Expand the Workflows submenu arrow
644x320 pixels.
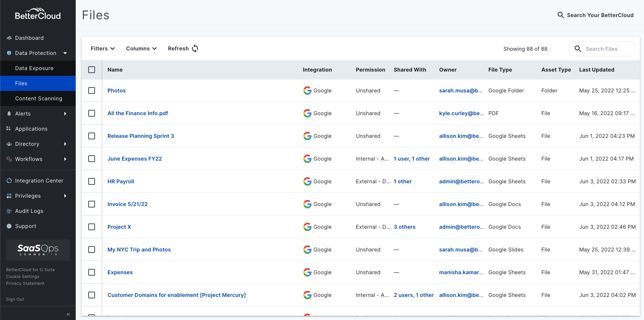point(65,159)
